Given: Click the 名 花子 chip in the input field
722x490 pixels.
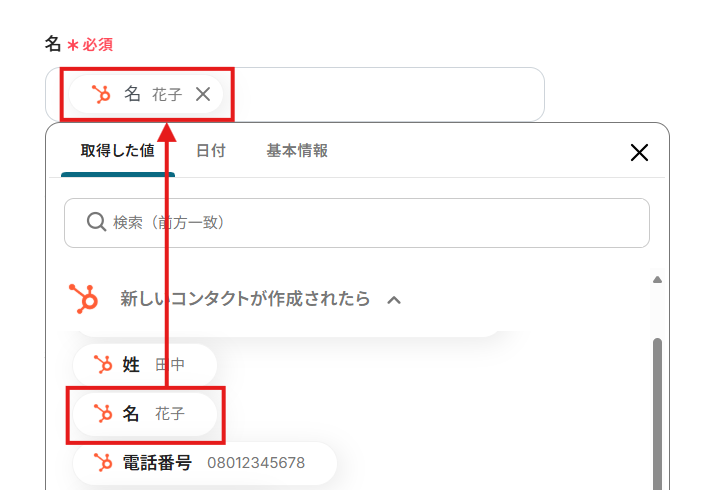Looking at the screenshot, I should point(146,94).
